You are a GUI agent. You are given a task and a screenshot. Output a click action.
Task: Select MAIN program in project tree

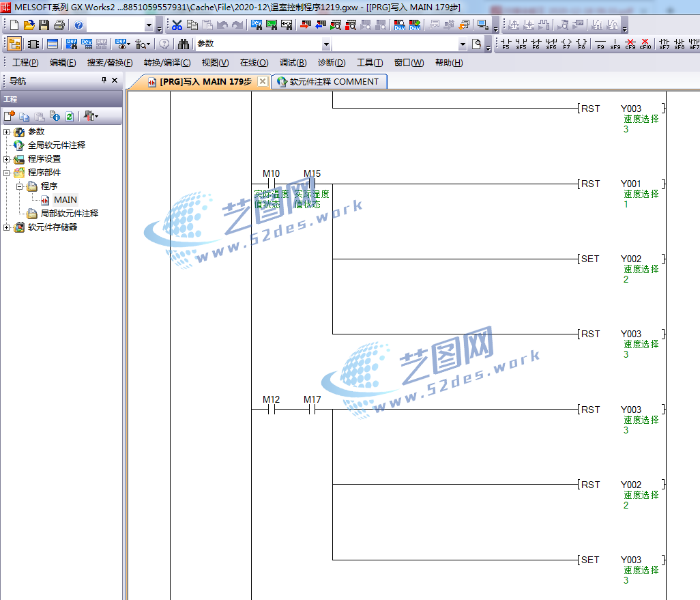65,200
